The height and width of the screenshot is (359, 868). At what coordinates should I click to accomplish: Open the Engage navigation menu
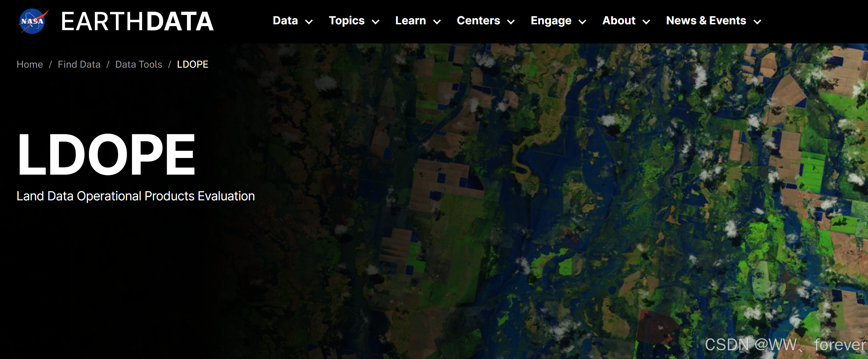pos(551,21)
